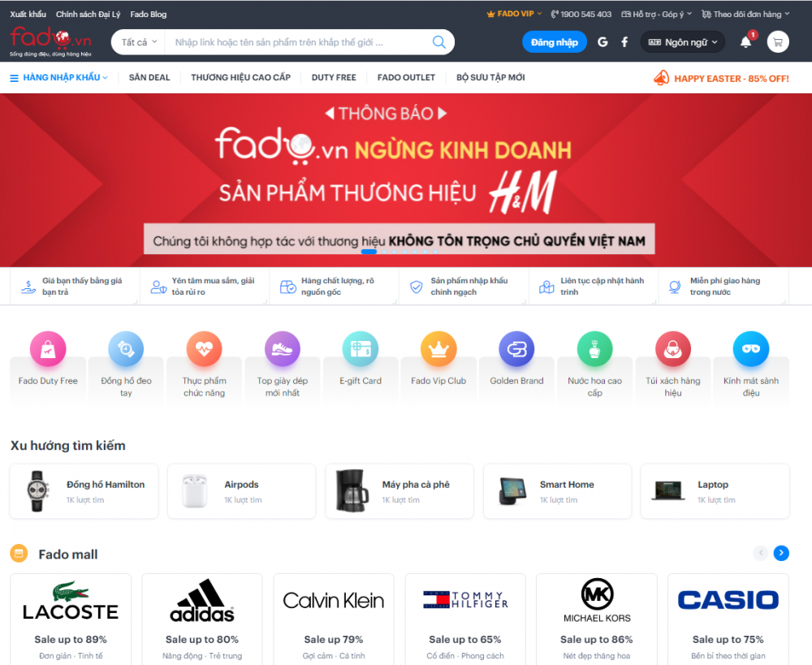This screenshot has height=665, width=812.
Task: Click the Airpods trending search thumbnail
Action: (195, 490)
